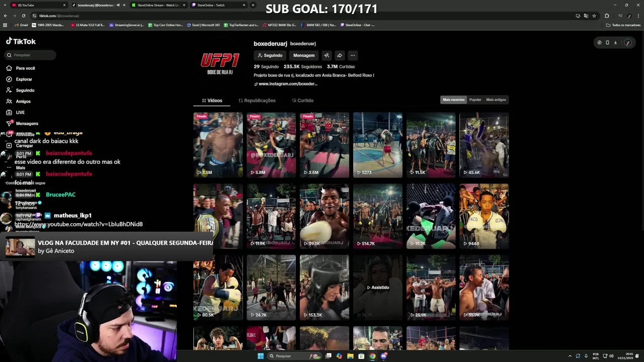Click the UFP1 Boxe de Rua profile picture
Screen dimensions: 644x362
[220, 64]
